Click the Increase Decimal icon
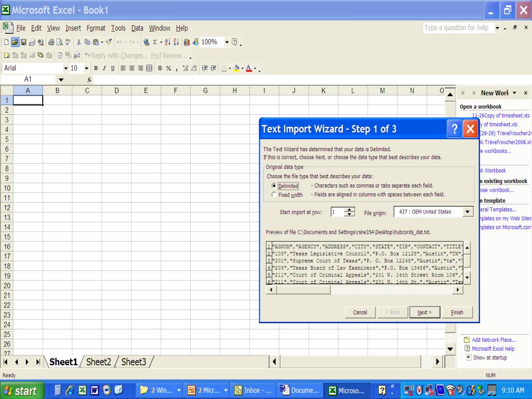 [185, 68]
